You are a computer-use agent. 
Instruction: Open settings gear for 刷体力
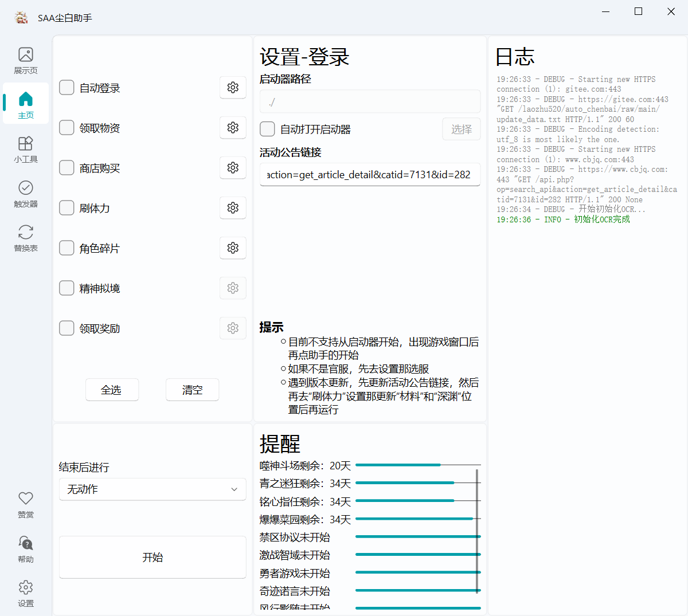(233, 208)
